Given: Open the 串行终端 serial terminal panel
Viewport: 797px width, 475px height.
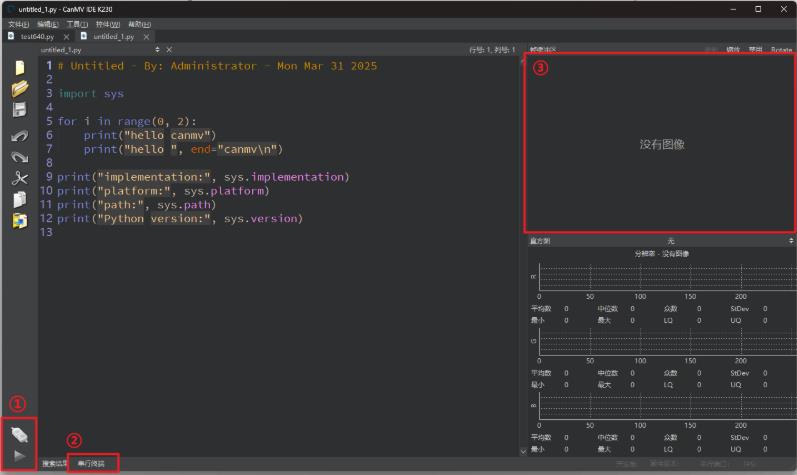Looking at the screenshot, I should (91, 464).
